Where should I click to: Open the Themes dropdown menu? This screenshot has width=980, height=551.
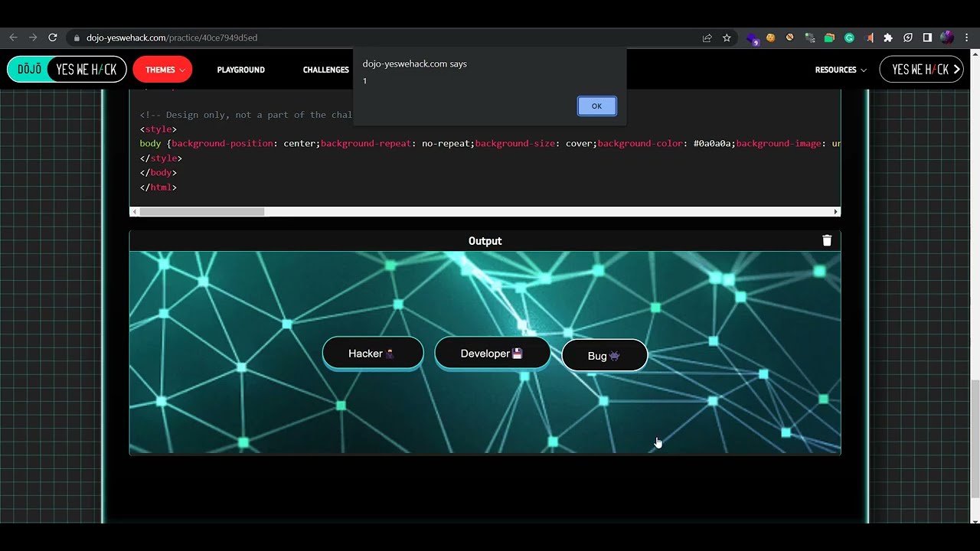(x=162, y=70)
